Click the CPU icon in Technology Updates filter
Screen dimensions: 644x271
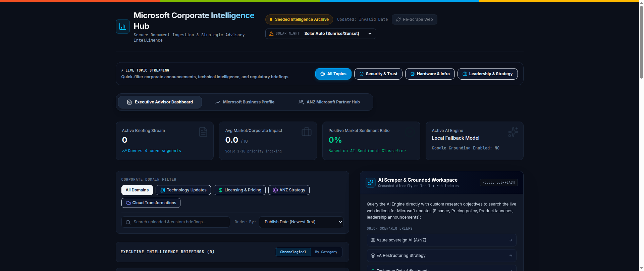pos(163,190)
